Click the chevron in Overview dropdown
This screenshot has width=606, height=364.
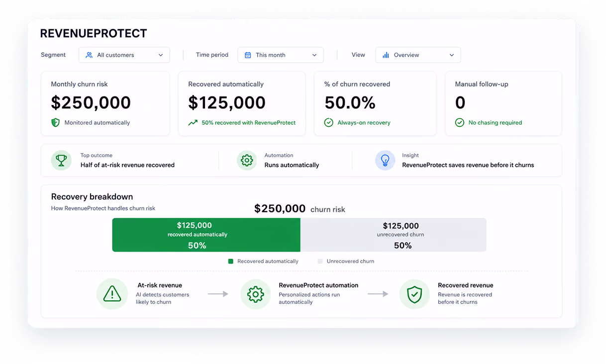452,55
